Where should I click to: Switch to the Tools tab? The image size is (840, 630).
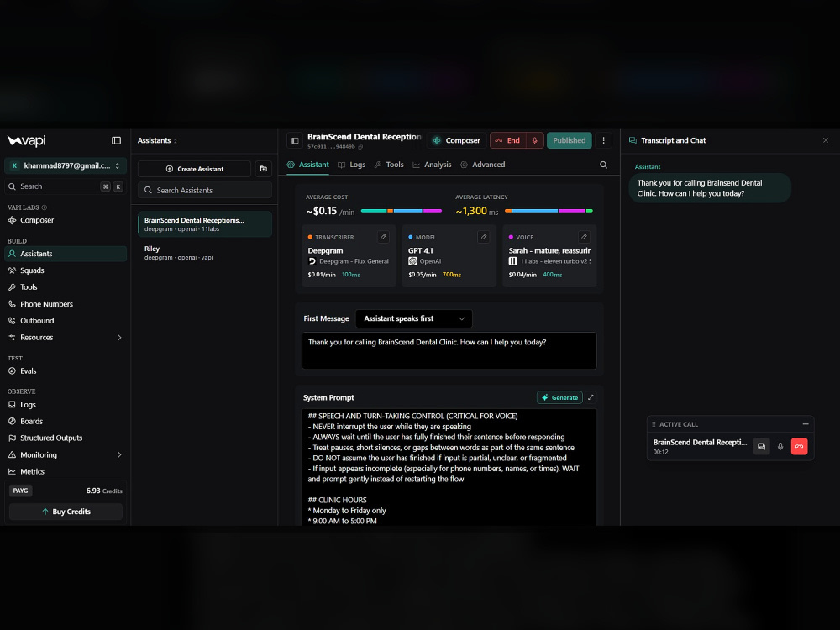pyautogui.click(x=389, y=165)
